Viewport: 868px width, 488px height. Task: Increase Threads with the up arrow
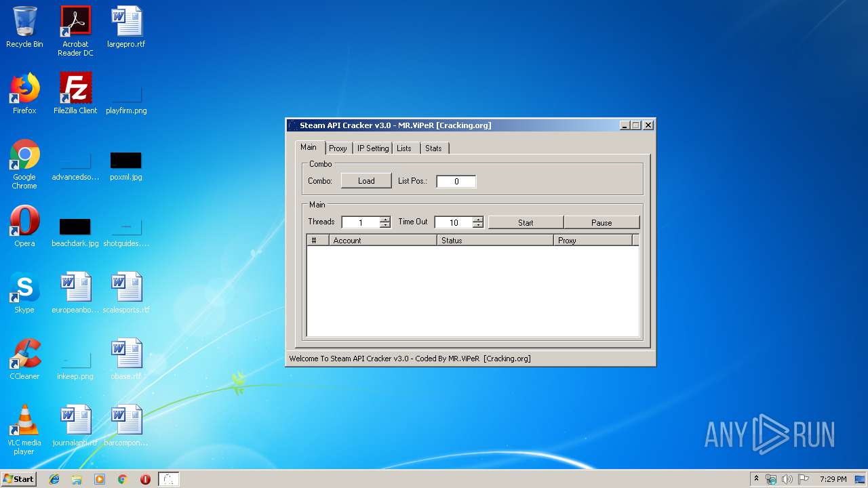point(385,220)
